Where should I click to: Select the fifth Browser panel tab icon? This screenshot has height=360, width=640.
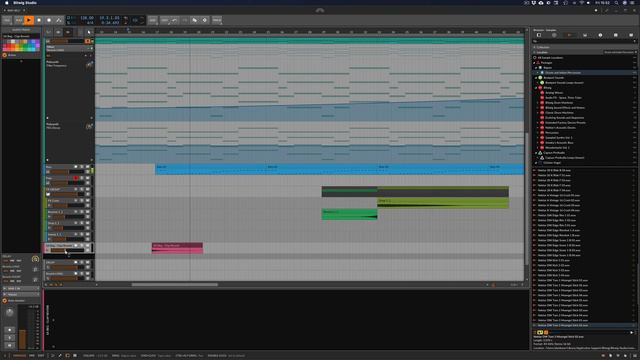[x=600, y=35]
